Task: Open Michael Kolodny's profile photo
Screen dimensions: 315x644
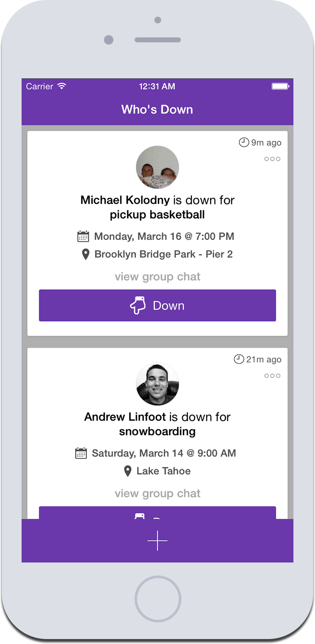Action: pos(157,167)
